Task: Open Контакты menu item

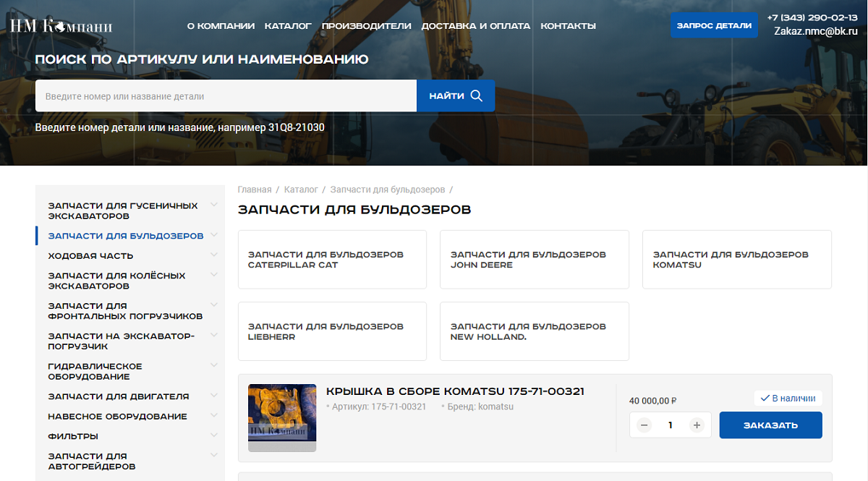Action: point(569,26)
